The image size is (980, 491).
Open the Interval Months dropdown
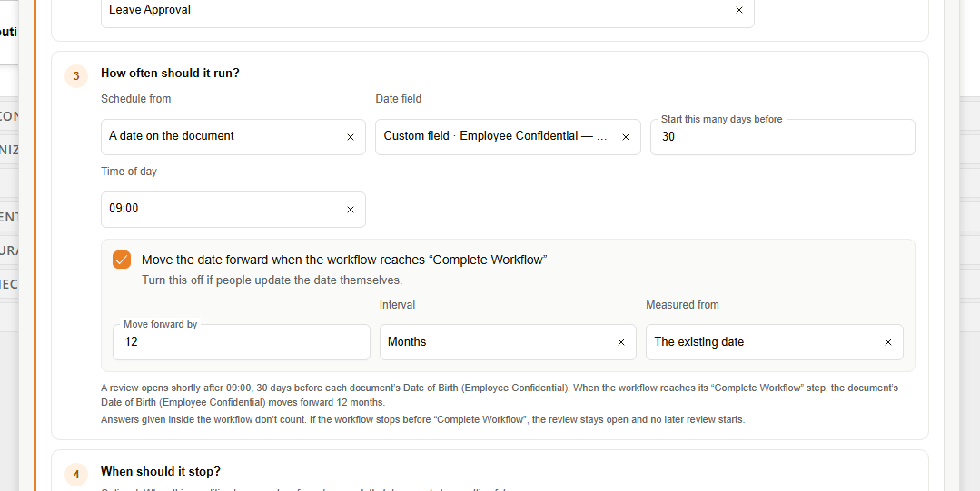click(508, 341)
